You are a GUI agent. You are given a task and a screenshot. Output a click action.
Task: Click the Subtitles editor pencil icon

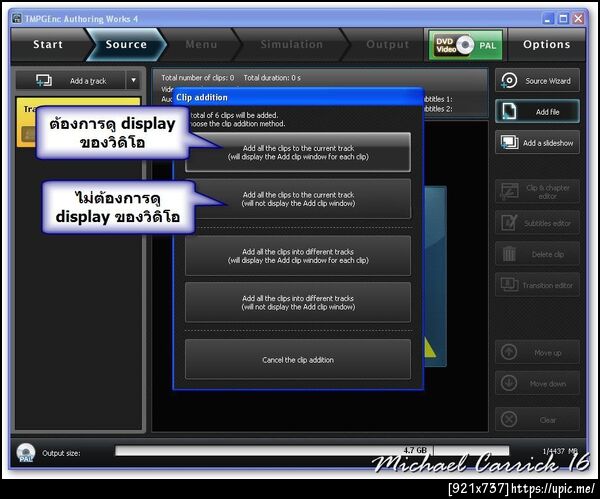pyautogui.click(x=509, y=223)
